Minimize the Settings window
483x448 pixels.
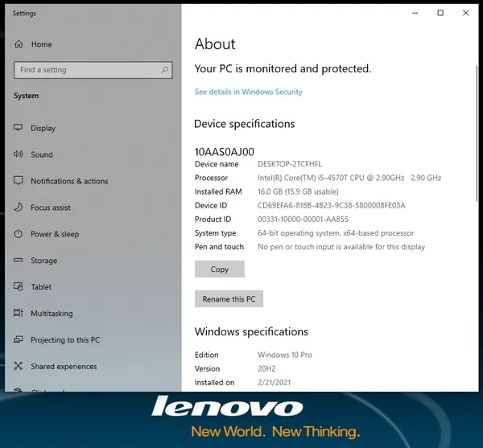[415, 13]
